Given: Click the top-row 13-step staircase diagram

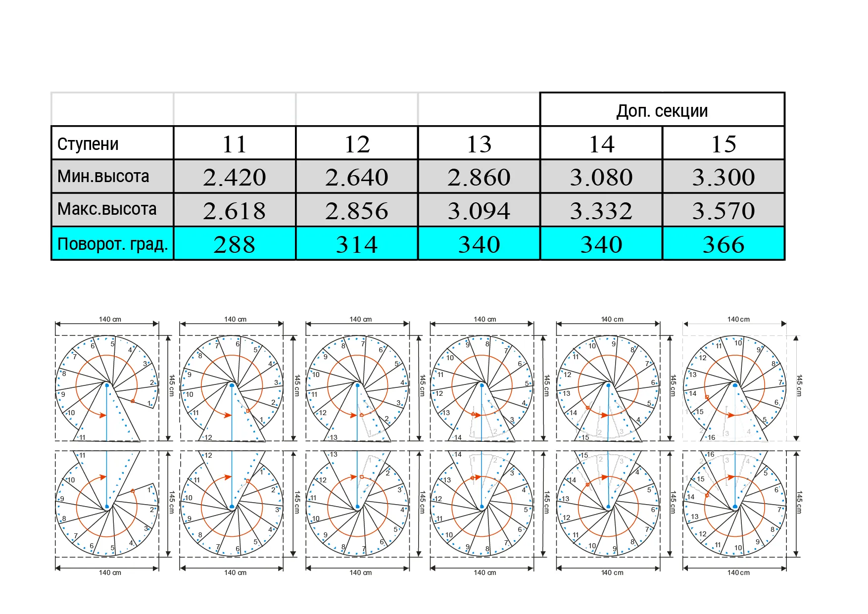Looking at the screenshot, I should 357,387.
